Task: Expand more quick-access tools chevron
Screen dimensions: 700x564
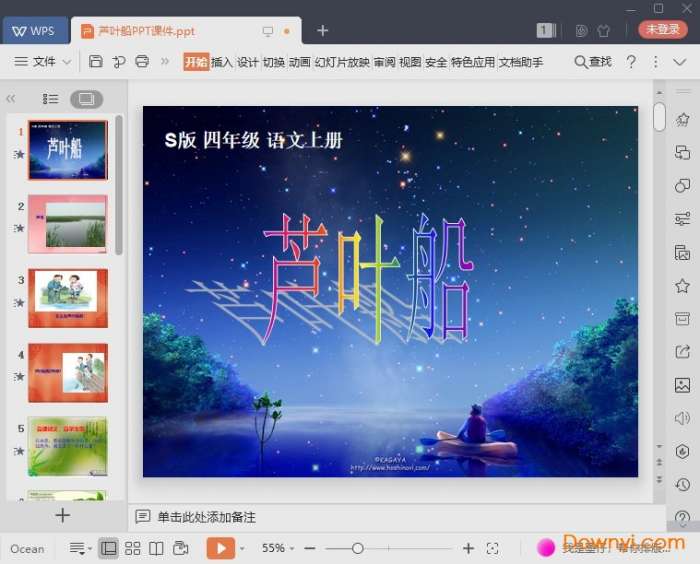Action: click(x=165, y=61)
